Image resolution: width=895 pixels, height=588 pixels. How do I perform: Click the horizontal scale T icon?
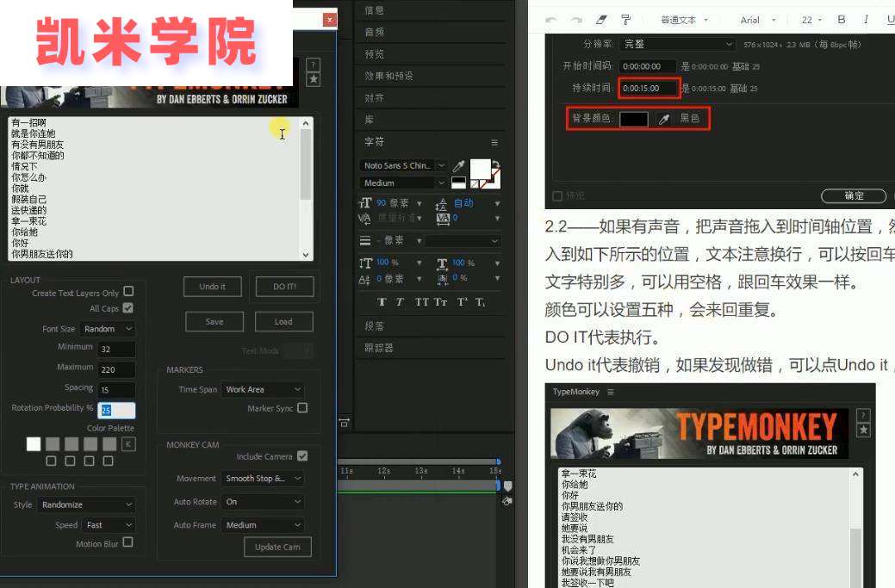[x=442, y=263]
